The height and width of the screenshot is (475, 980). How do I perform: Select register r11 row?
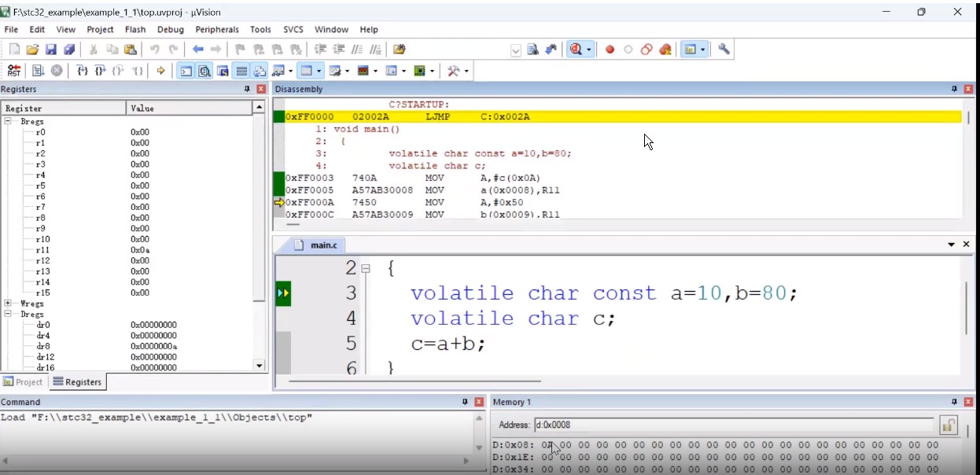[128, 250]
